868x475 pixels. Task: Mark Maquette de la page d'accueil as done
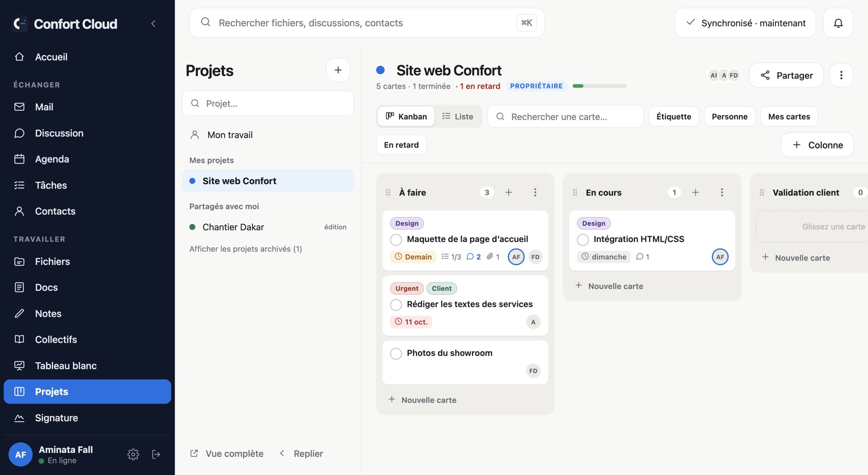396,240
